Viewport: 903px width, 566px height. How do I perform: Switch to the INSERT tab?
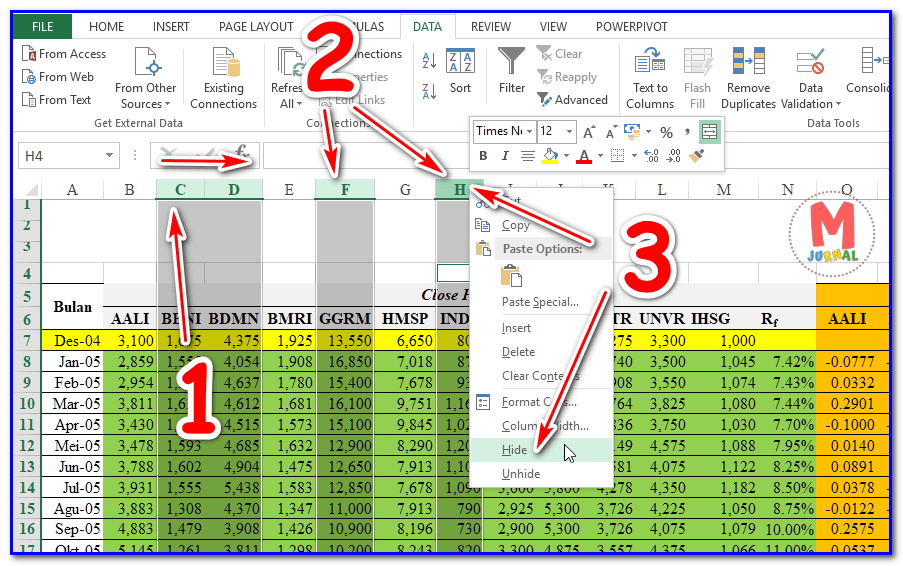tap(171, 26)
